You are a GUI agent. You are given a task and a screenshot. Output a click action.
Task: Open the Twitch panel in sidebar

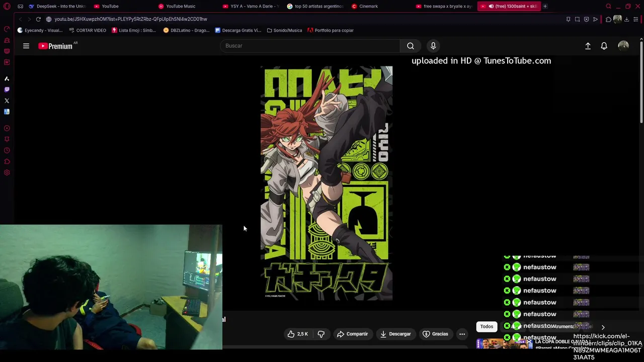tap(7, 89)
